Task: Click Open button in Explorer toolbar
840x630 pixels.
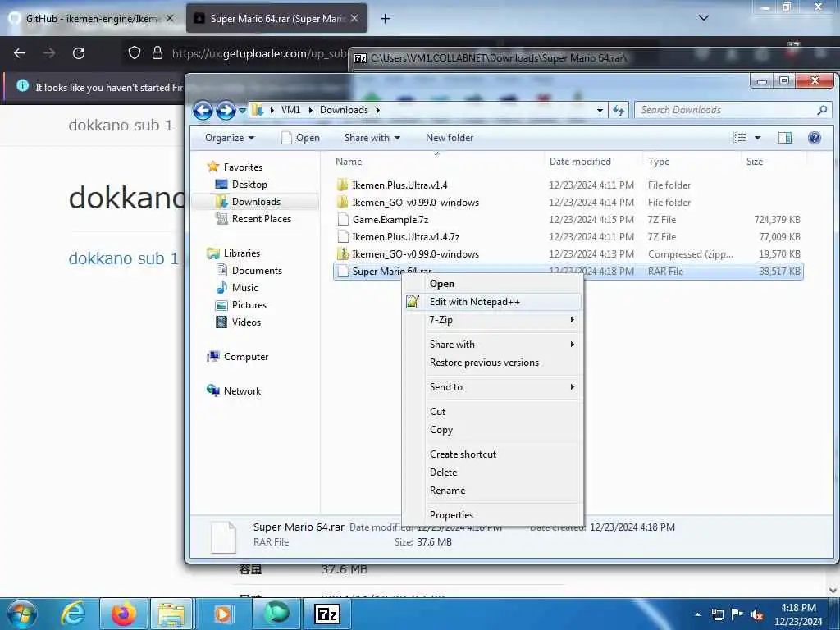Action: pos(300,138)
